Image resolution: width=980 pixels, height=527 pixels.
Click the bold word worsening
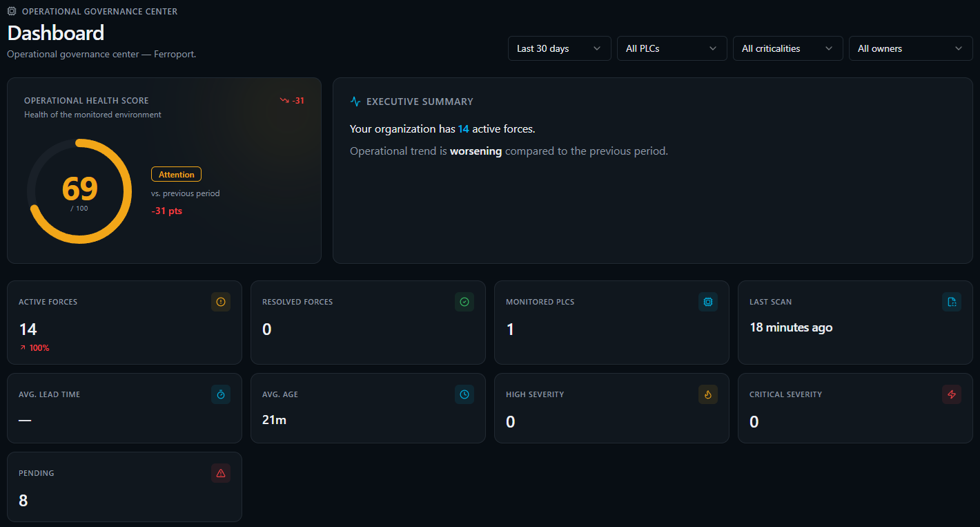476,151
